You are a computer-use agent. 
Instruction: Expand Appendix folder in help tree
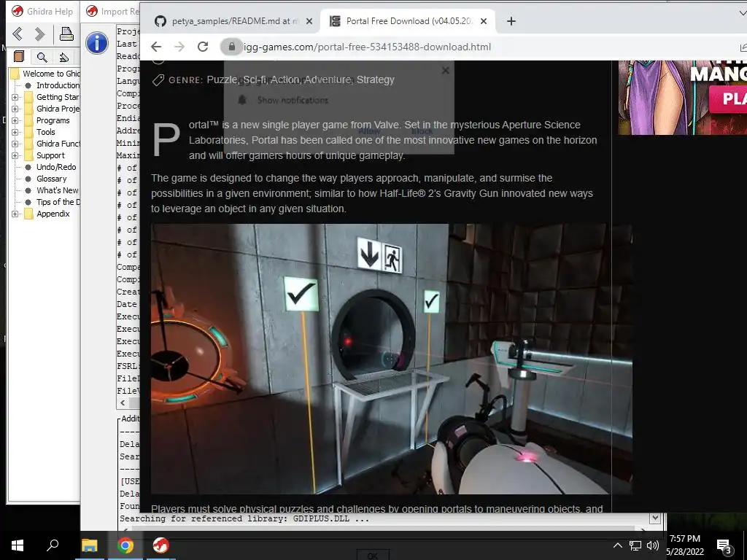tap(15, 214)
